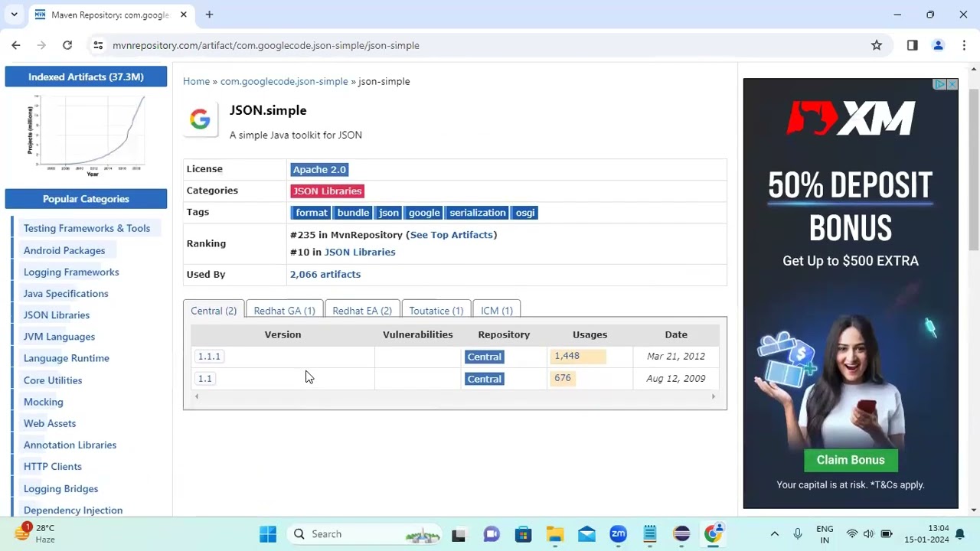Switch to the Toutatice (1) tab
The height and width of the screenshot is (551, 980).
(436, 311)
